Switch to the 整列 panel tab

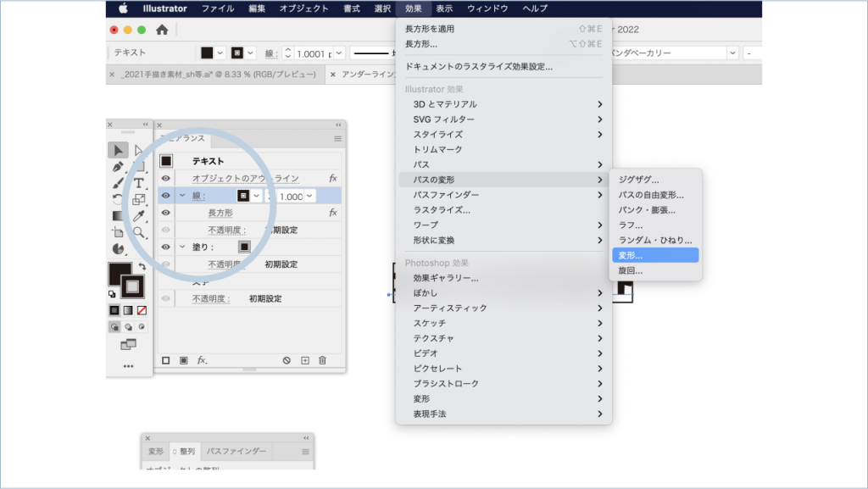pos(185,452)
